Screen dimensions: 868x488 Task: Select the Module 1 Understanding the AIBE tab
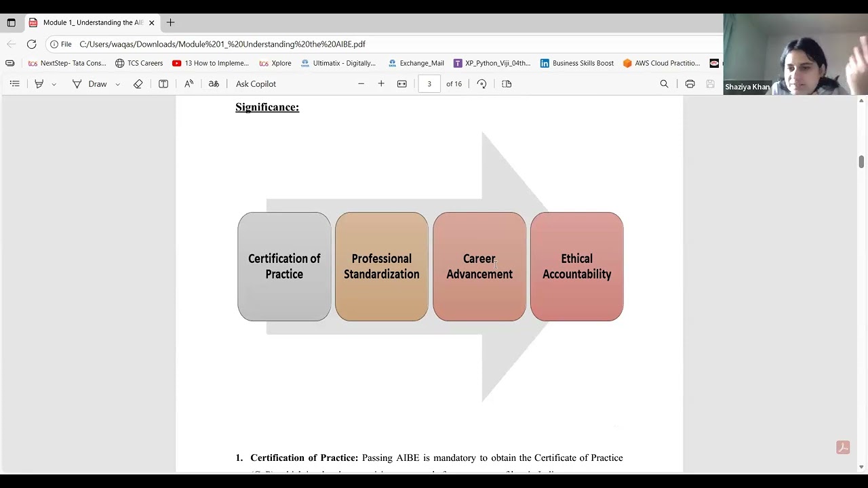point(92,22)
